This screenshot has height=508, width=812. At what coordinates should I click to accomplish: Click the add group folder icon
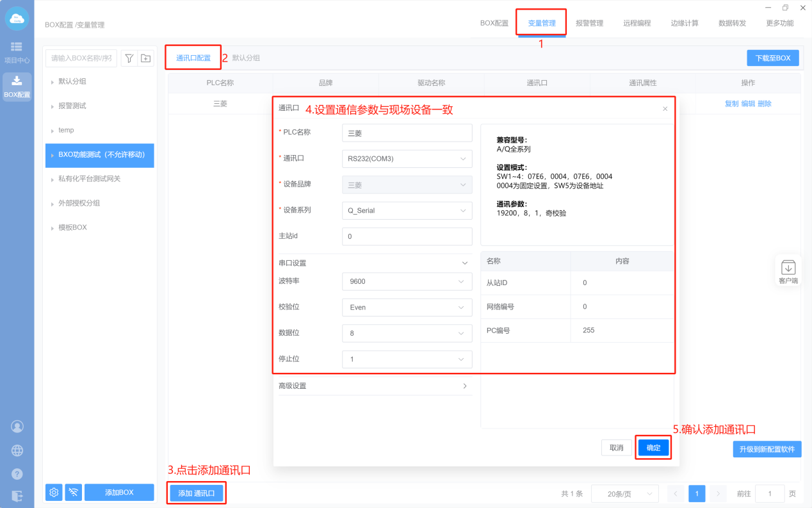pyautogui.click(x=146, y=58)
